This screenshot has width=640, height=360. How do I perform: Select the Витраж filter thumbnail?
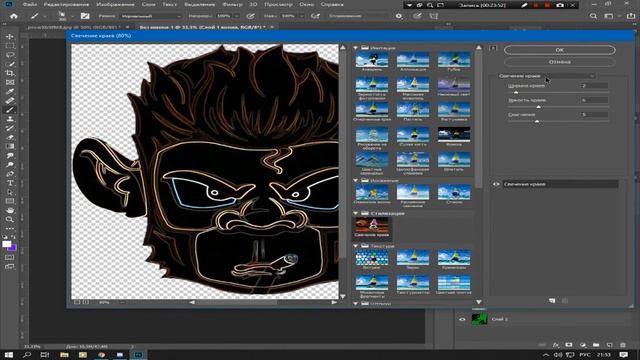click(371, 259)
